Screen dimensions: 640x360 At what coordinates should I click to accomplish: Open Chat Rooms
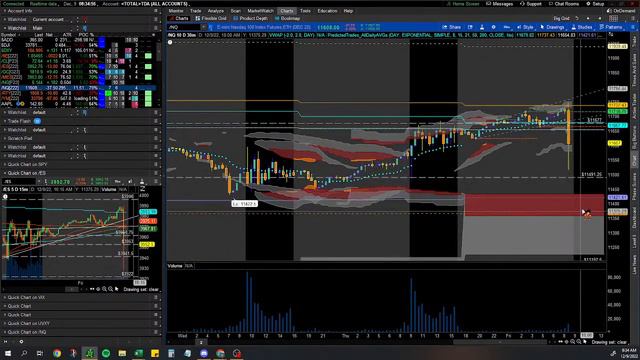coord(564,4)
